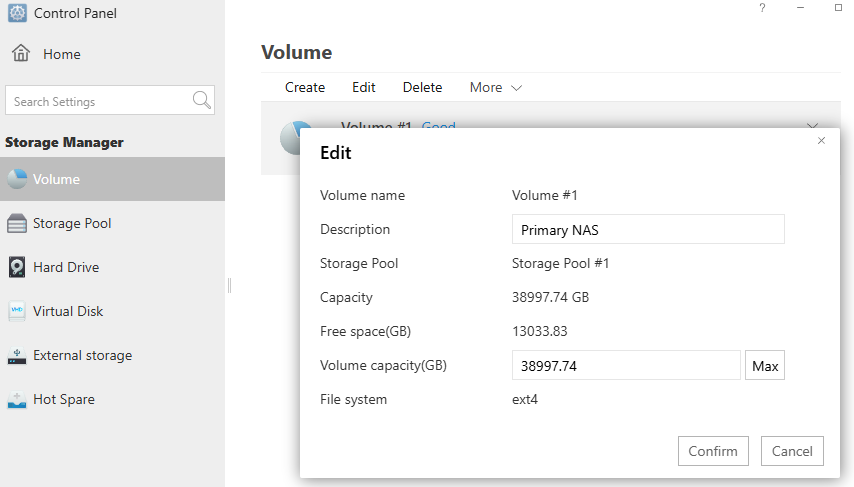This screenshot has height=487, width=854.
Task: Collapse the Volume #1 row chevron
Action: point(812,126)
